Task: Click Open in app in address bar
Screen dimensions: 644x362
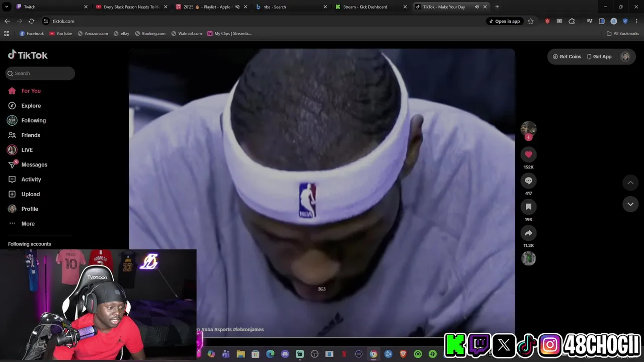Action: pyautogui.click(x=504, y=21)
